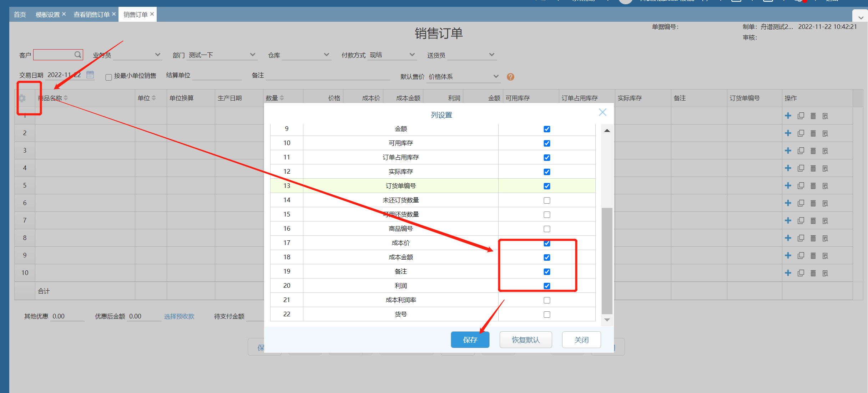The image size is (868, 393).
Task: Add a row using row 2 plus icon
Action: tap(788, 133)
